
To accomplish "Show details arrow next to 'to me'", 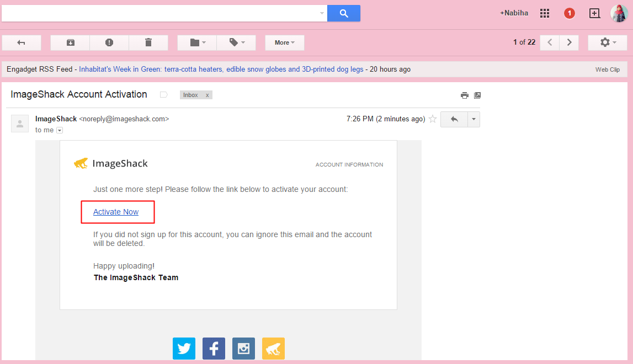I will pyautogui.click(x=60, y=130).
